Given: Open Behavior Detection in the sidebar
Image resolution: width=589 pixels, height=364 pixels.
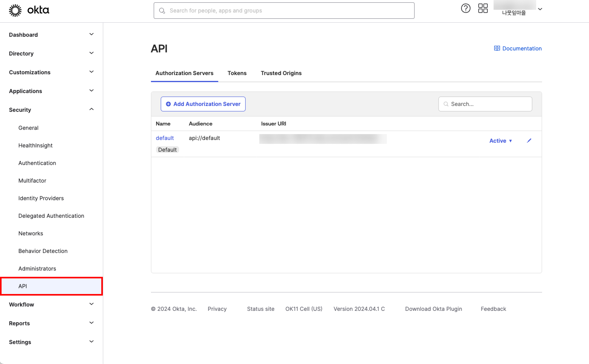Looking at the screenshot, I should [x=43, y=251].
